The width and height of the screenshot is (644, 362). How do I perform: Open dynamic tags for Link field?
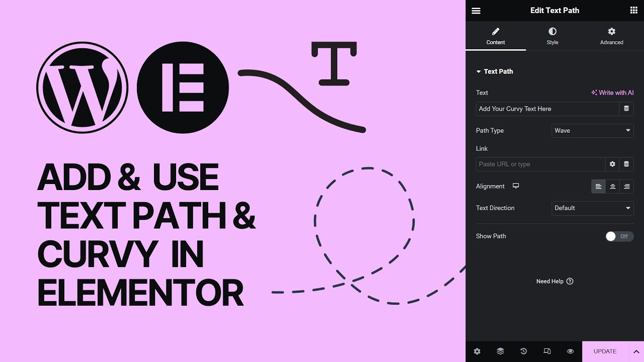[626, 164]
